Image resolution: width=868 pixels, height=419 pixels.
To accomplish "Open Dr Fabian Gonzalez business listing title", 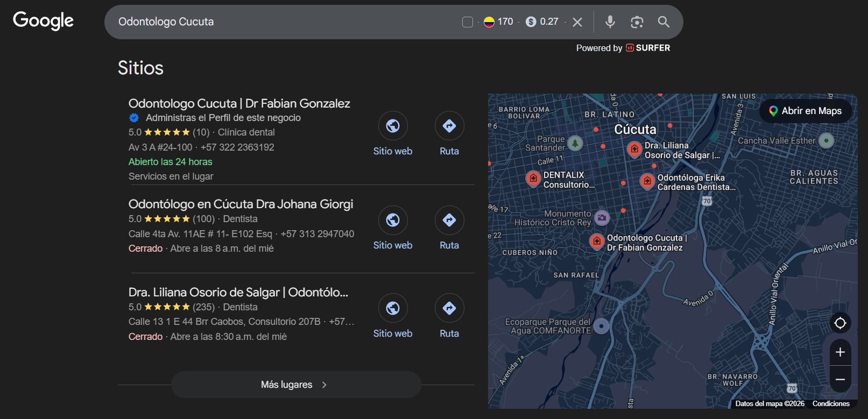I will pyautogui.click(x=239, y=103).
